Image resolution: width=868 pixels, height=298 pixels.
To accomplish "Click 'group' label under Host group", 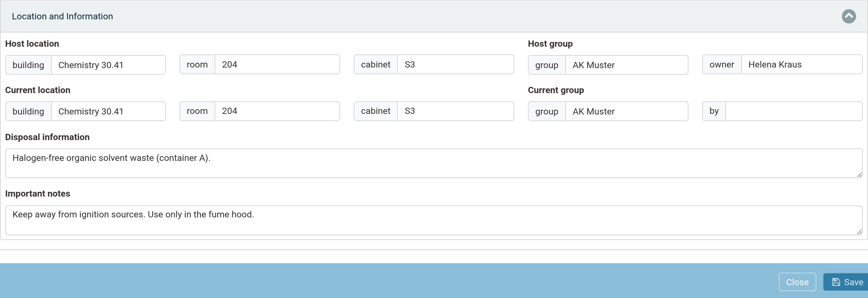I will point(547,65).
